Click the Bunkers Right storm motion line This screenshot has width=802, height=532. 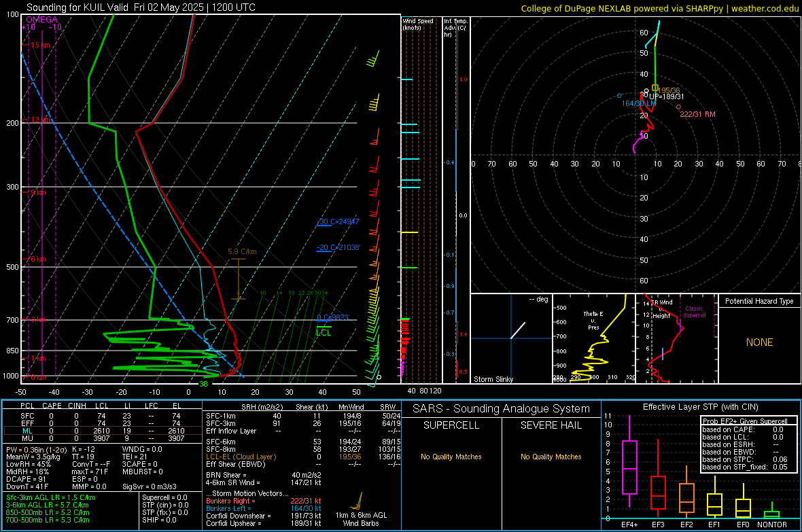click(x=264, y=501)
